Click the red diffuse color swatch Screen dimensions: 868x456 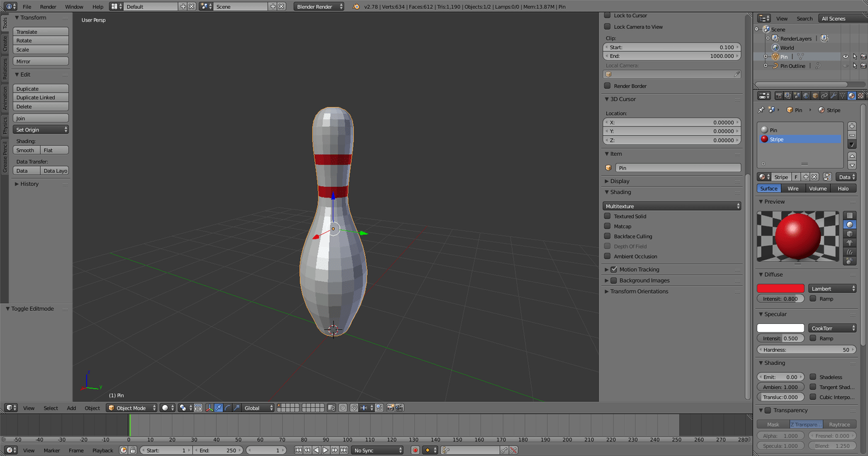[781, 289]
